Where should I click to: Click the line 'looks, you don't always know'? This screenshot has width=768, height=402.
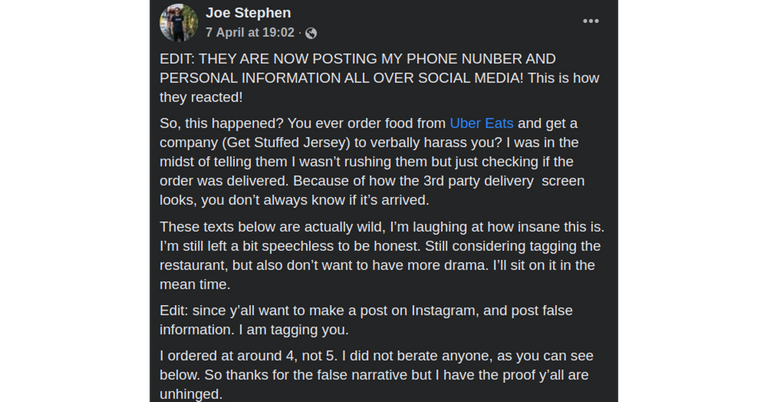coord(294,200)
